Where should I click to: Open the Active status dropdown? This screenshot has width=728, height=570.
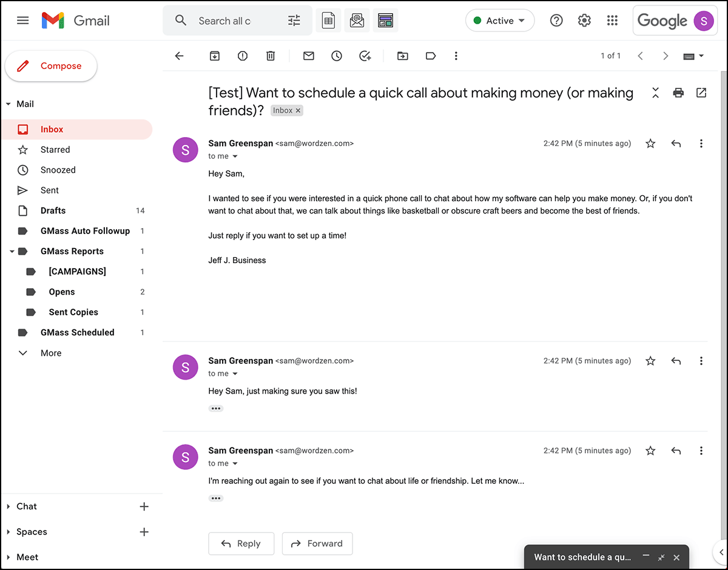click(500, 21)
